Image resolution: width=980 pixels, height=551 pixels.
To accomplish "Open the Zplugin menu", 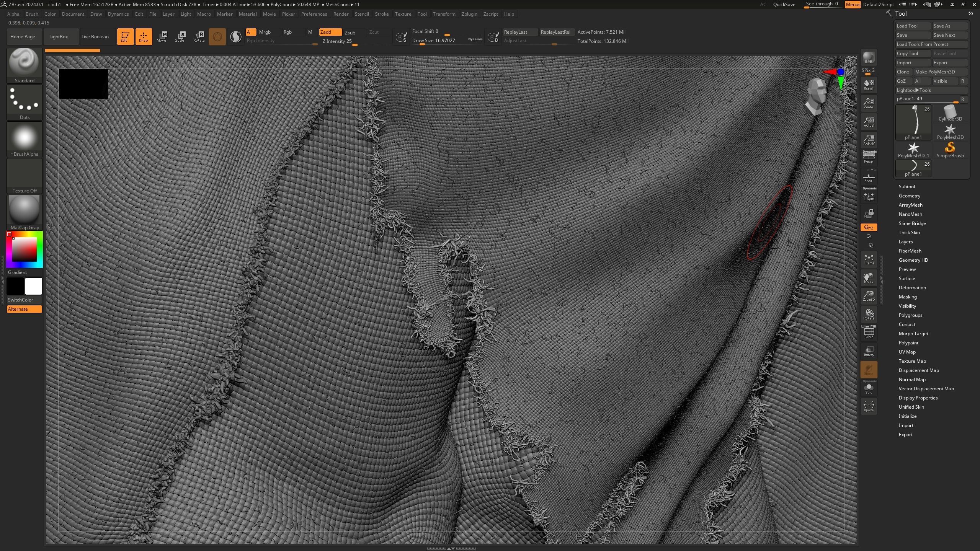I will (469, 14).
